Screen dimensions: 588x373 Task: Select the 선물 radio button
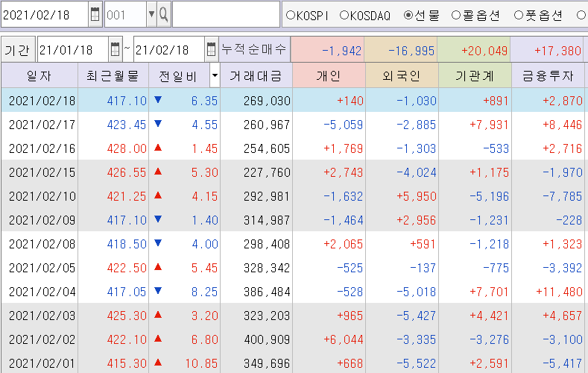(408, 15)
